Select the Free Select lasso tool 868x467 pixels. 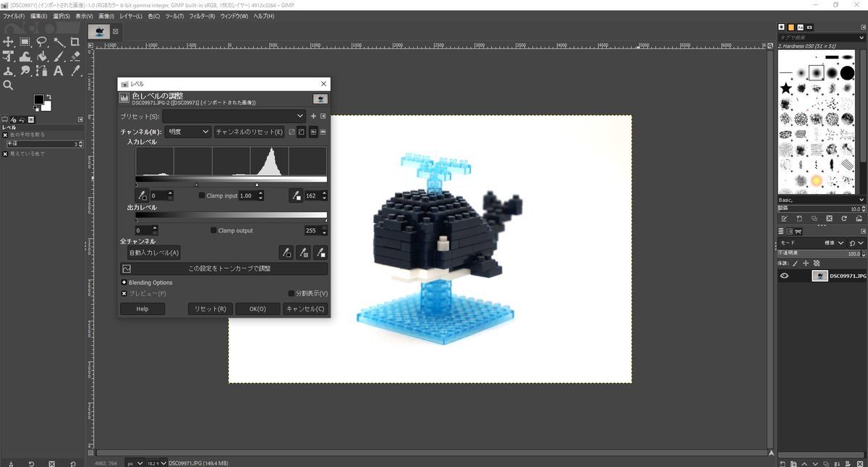(x=42, y=42)
